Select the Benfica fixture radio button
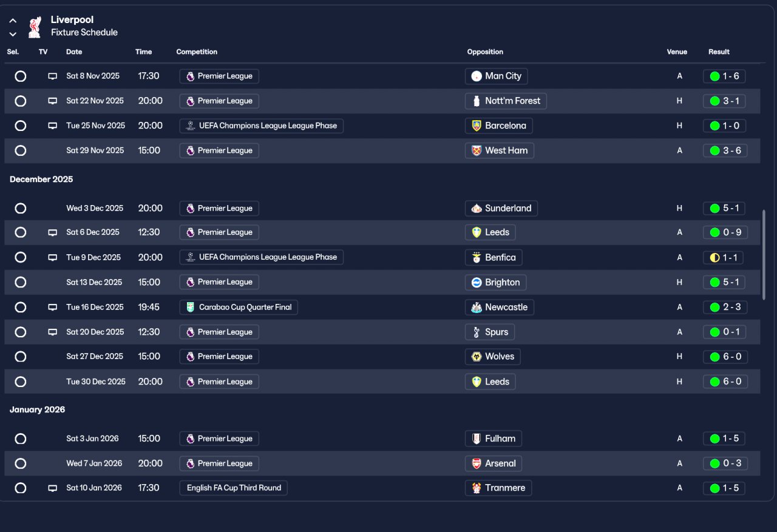The image size is (777, 532). (21, 257)
